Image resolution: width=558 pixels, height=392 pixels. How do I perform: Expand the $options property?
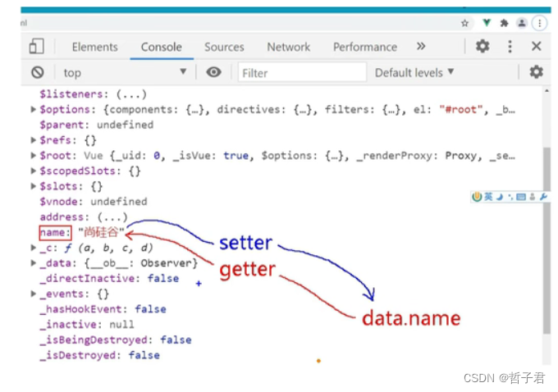pos(33,109)
